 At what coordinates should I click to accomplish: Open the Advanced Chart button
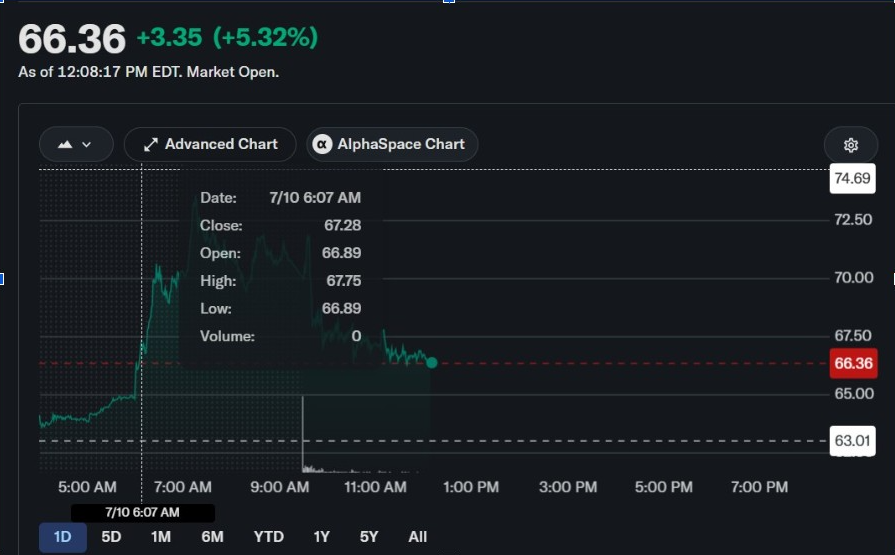210,144
